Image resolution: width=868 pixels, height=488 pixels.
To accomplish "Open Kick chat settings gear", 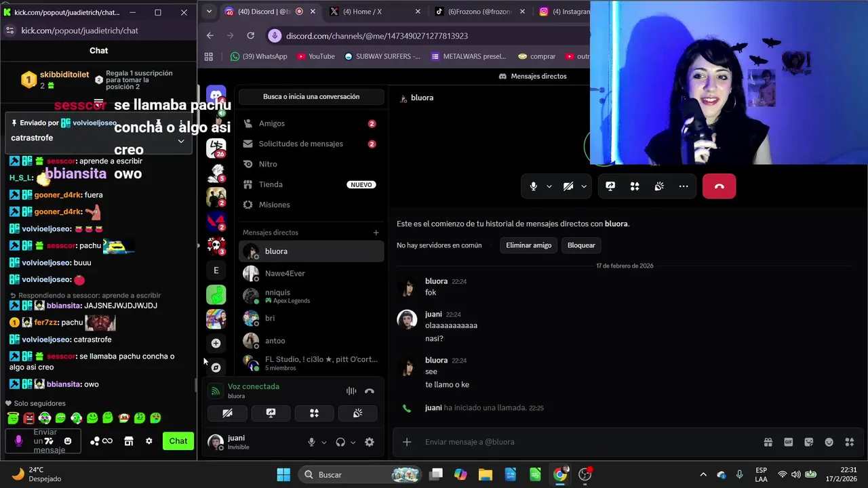I will tap(149, 441).
